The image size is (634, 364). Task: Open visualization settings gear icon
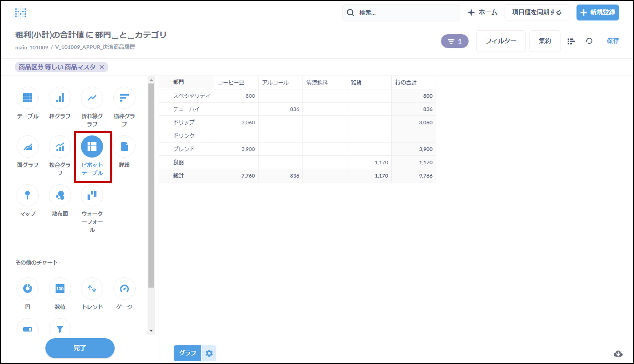point(209,353)
